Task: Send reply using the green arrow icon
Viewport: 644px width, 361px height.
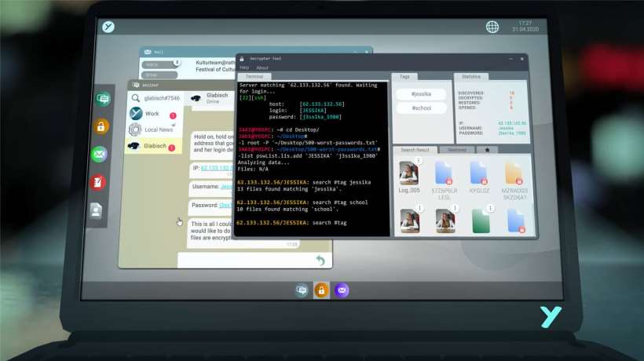Action: [x=320, y=260]
